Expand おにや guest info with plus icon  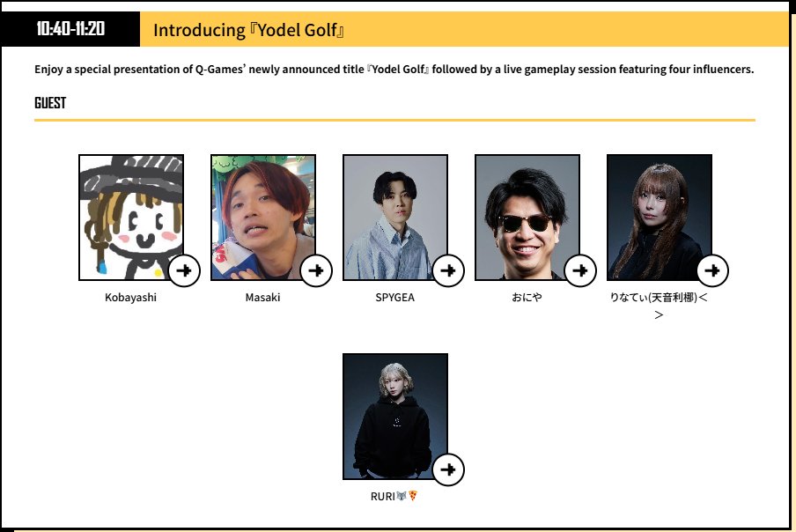tap(579, 270)
